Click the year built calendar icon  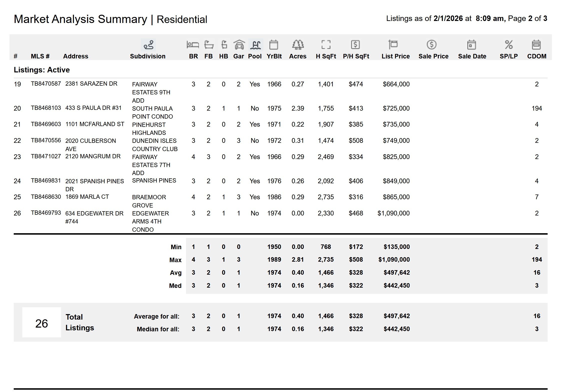274,45
